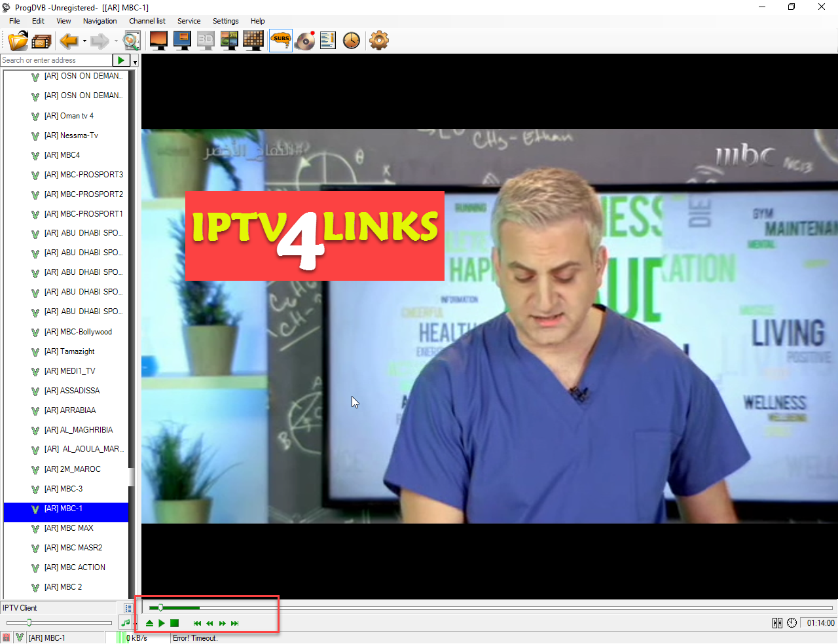Viewport: 838px width, 644px height.
Task: Open the Channel list menu
Action: click(147, 21)
